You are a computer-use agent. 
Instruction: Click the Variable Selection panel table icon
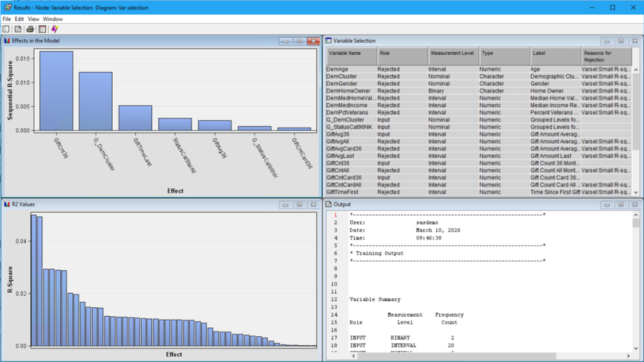tap(329, 41)
